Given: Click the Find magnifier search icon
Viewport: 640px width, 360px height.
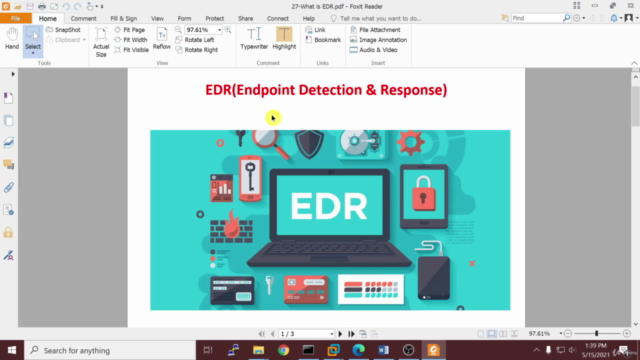Looking at the screenshot, I should [x=567, y=18].
